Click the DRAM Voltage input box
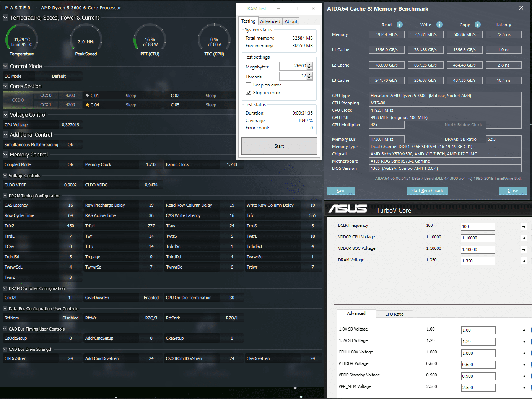 [478, 261]
